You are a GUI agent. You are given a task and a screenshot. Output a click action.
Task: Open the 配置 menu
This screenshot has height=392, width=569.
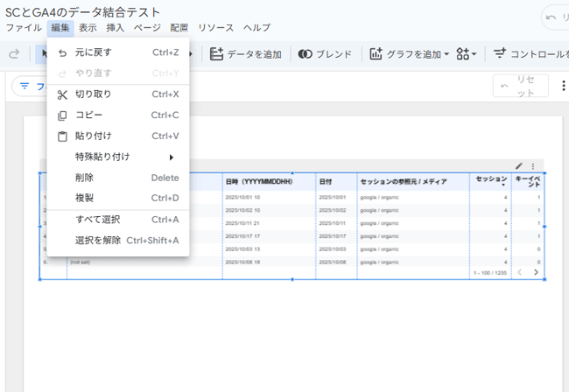click(179, 27)
